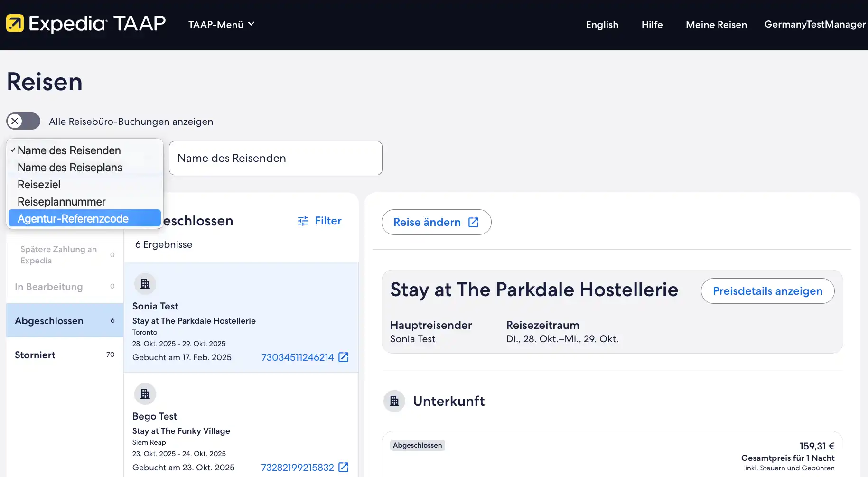This screenshot has width=868, height=477.
Task: Click external link icon beside 73282199215832
Action: 344,467
